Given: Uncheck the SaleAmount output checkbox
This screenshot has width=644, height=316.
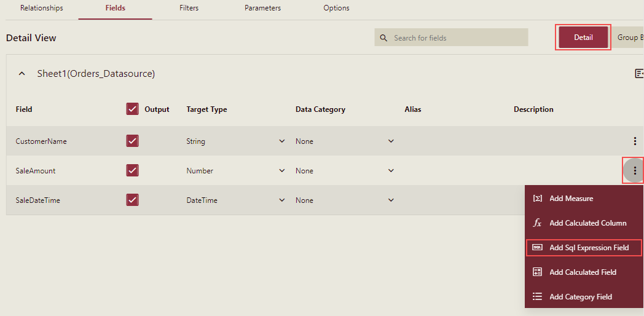Looking at the screenshot, I should [132, 170].
